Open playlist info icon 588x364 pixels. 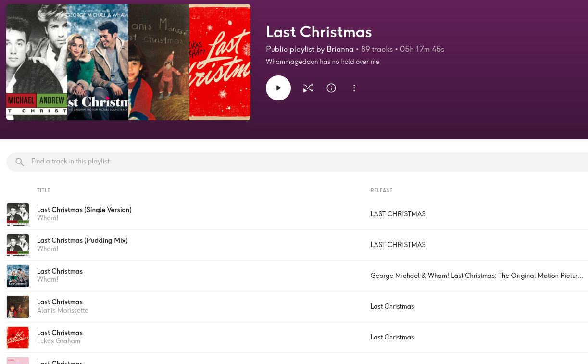click(x=331, y=88)
